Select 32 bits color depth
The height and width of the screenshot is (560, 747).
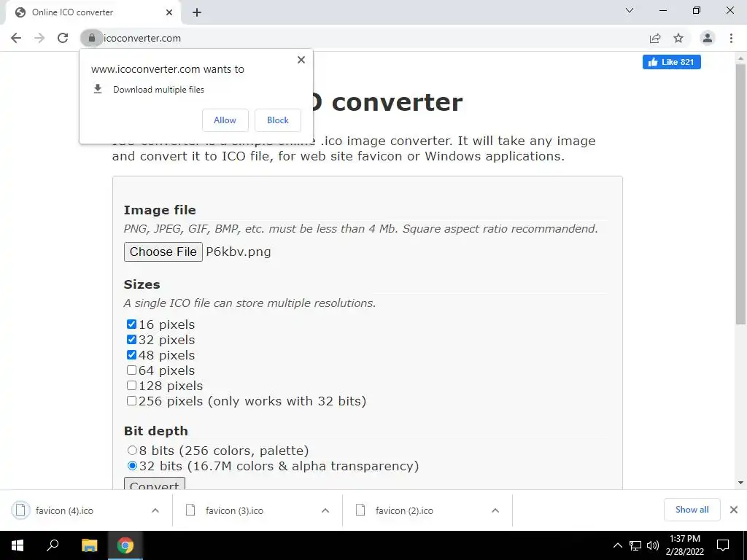tap(132, 466)
